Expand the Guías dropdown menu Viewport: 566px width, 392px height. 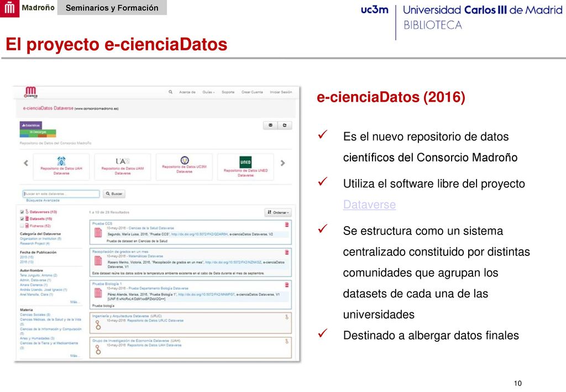click(x=208, y=92)
